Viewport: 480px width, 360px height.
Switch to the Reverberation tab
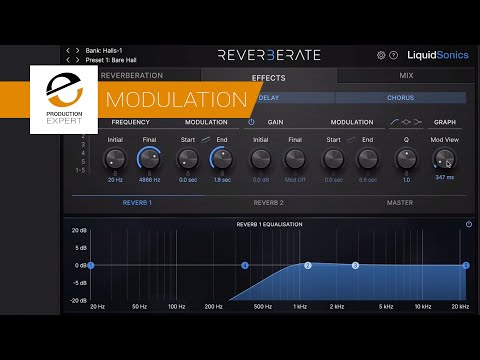pyautogui.click(x=132, y=75)
